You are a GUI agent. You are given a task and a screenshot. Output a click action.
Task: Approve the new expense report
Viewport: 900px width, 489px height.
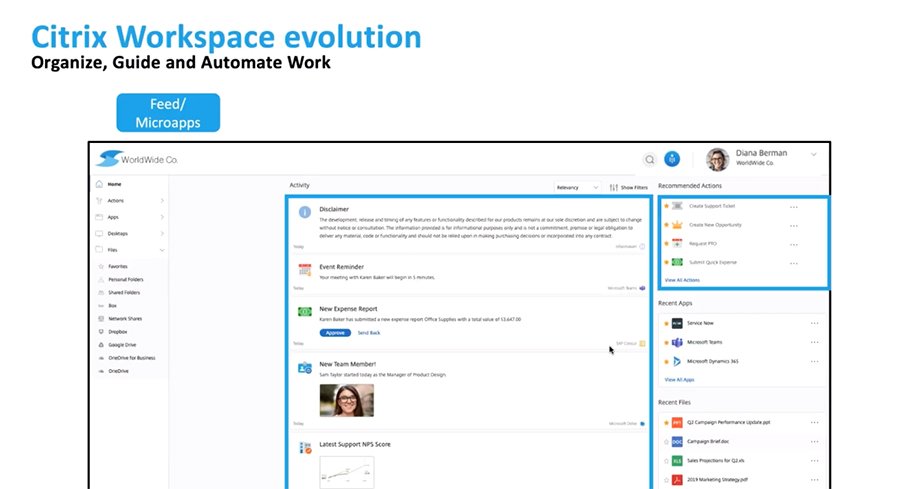click(335, 332)
